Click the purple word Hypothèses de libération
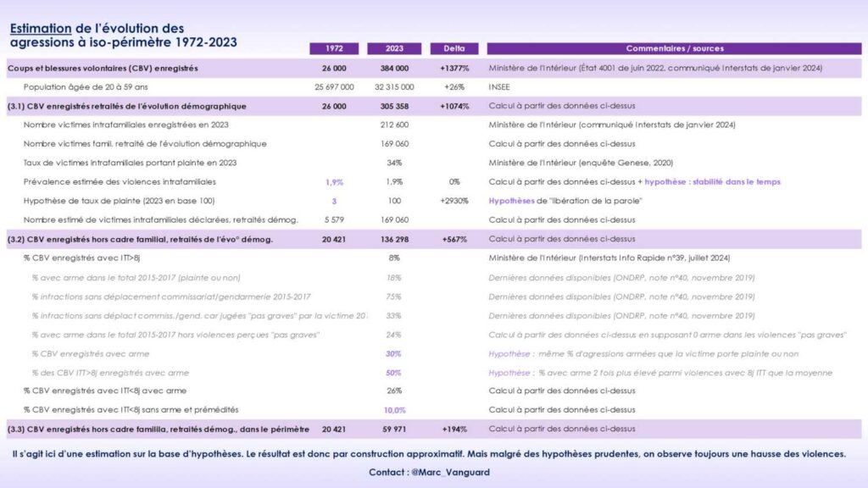The image size is (868, 488). point(511,201)
